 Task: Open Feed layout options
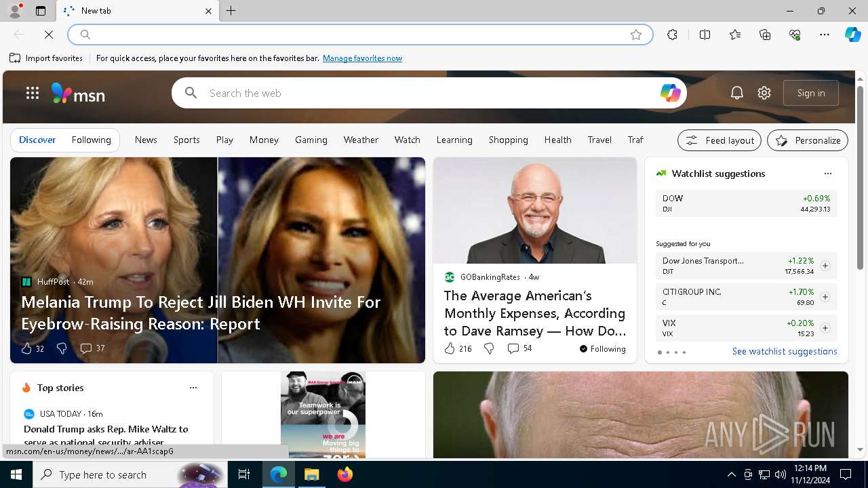point(719,140)
